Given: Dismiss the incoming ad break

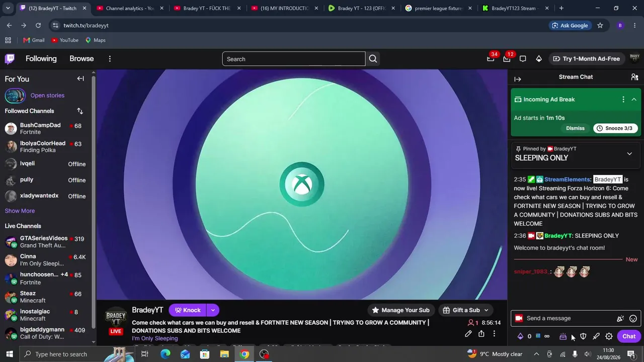Looking at the screenshot, I should tap(575, 128).
